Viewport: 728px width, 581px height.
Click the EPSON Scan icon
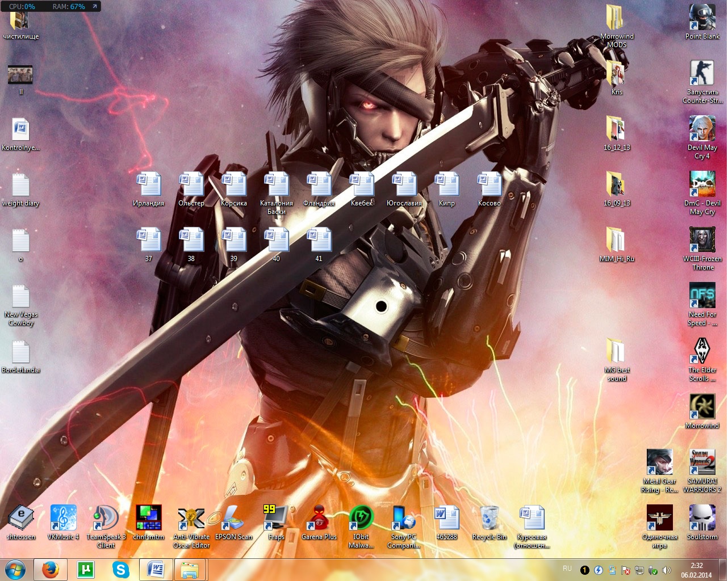click(233, 518)
